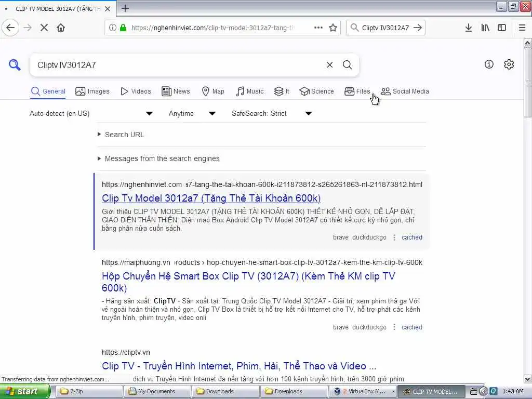Screen dimensions: 532x399
Task: Open Clip TV - Truyền Hình Internet result
Action: 239,366
